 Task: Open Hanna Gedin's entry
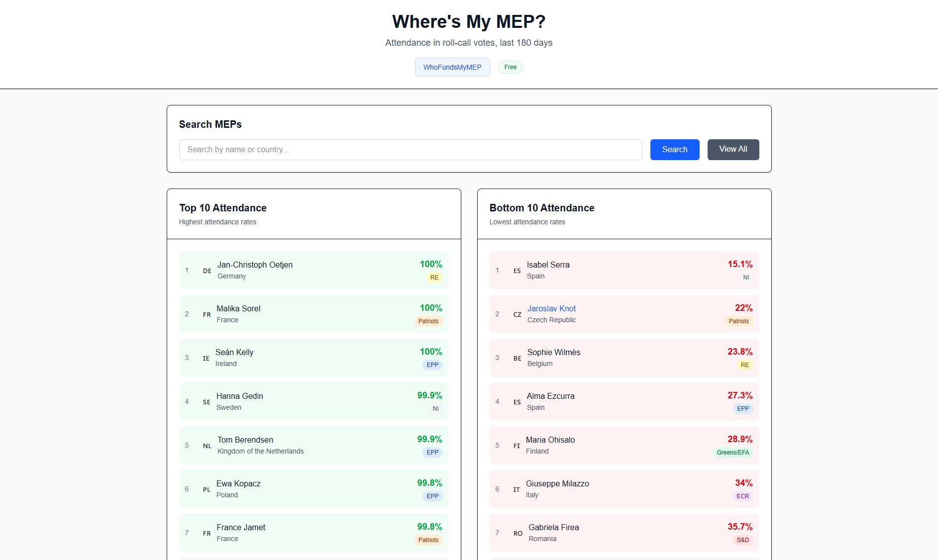(x=239, y=396)
